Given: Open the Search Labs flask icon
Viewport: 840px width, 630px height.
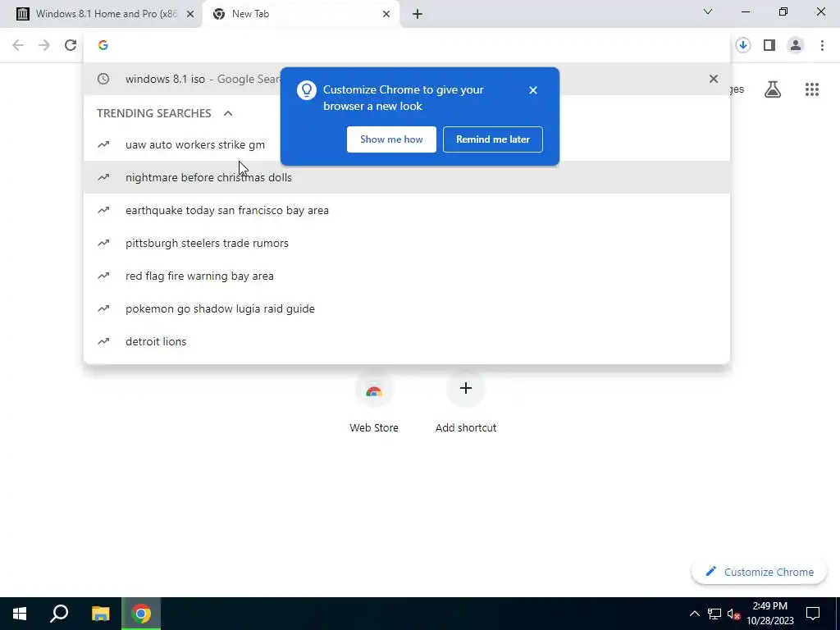Looking at the screenshot, I should pyautogui.click(x=773, y=89).
